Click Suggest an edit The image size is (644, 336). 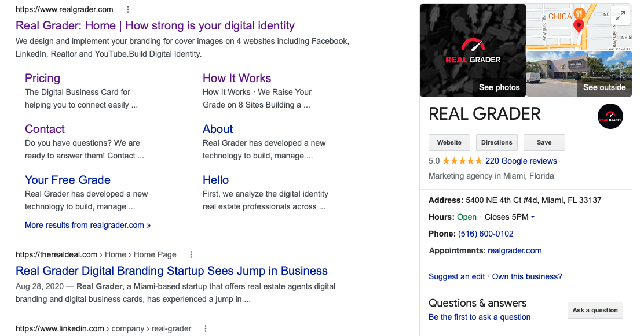point(456,276)
